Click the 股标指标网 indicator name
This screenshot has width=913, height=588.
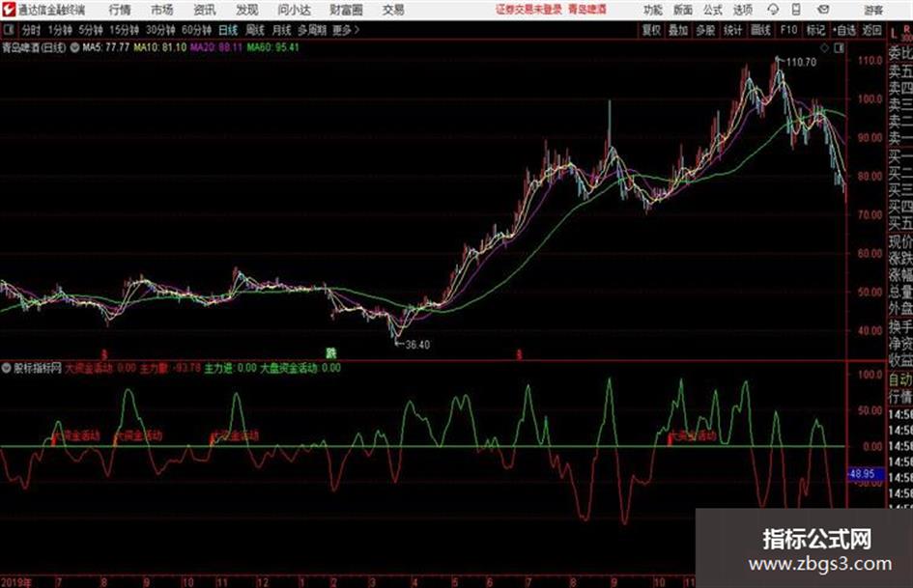click(38, 368)
